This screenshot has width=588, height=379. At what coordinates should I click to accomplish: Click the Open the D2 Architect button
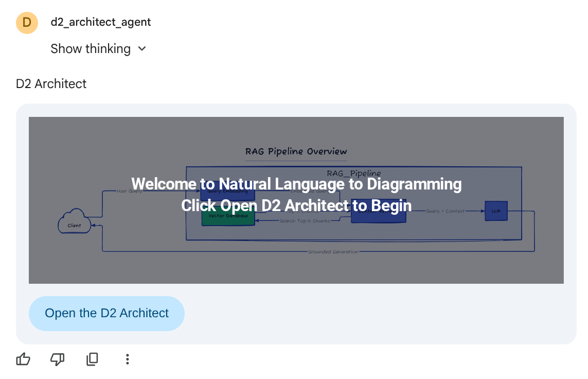point(106,313)
